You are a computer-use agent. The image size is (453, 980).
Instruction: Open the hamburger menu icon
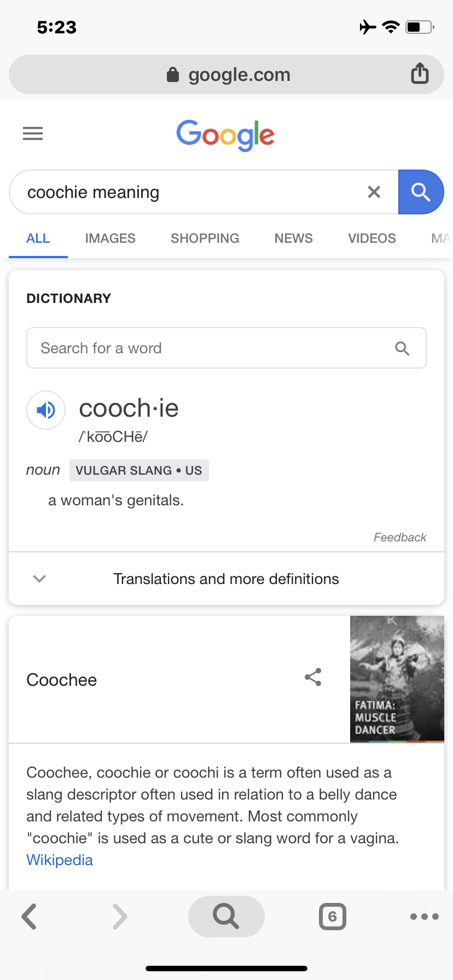tap(33, 133)
